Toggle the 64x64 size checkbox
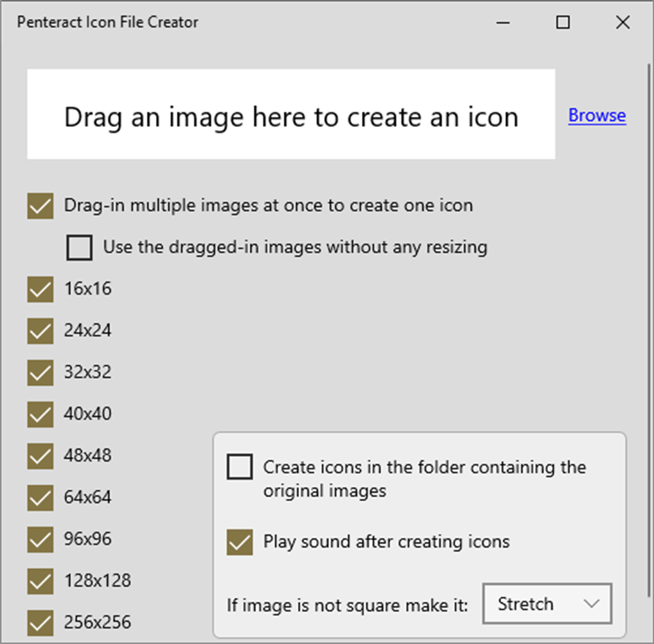The width and height of the screenshot is (654, 644). [39, 497]
